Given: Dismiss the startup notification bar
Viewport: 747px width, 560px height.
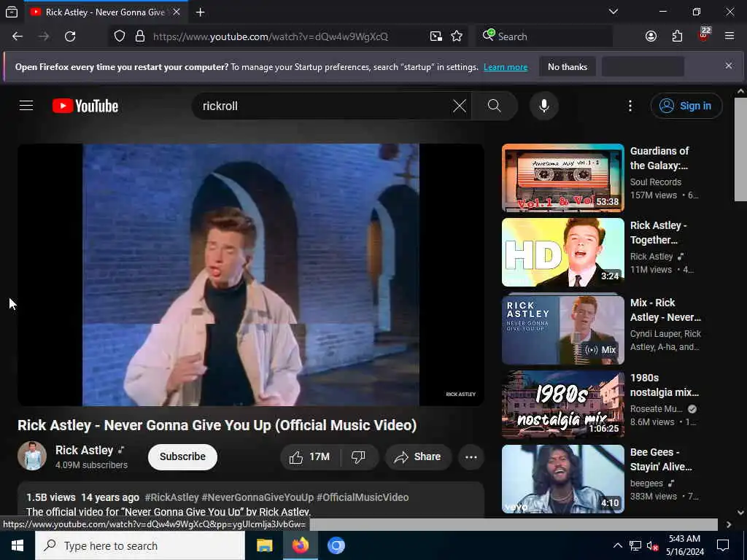Looking at the screenshot, I should pyautogui.click(x=729, y=66).
